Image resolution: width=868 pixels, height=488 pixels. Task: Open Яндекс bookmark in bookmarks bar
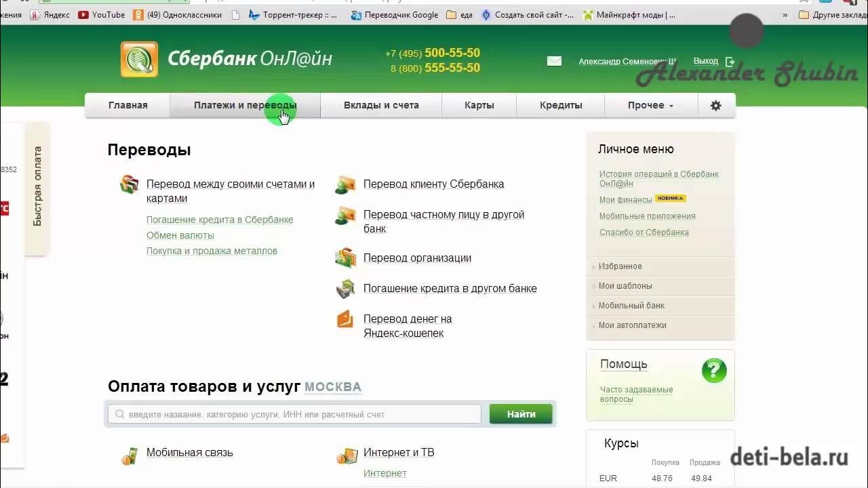click(49, 14)
